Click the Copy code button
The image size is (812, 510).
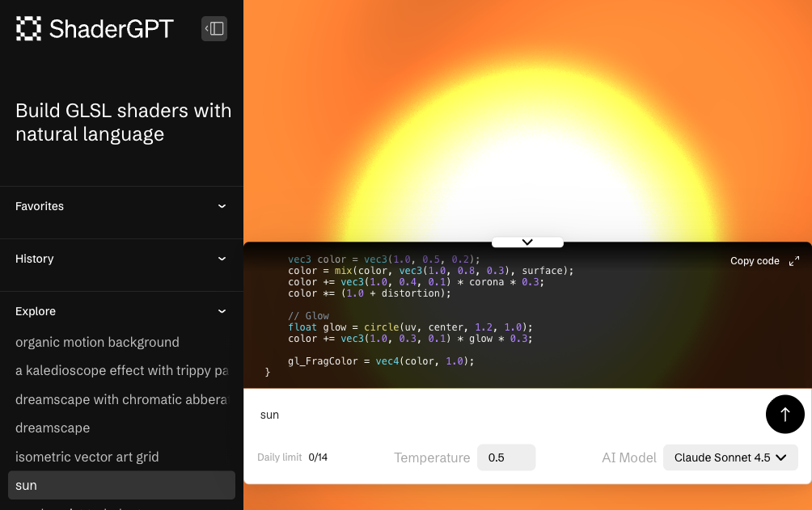click(x=755, y=260)
